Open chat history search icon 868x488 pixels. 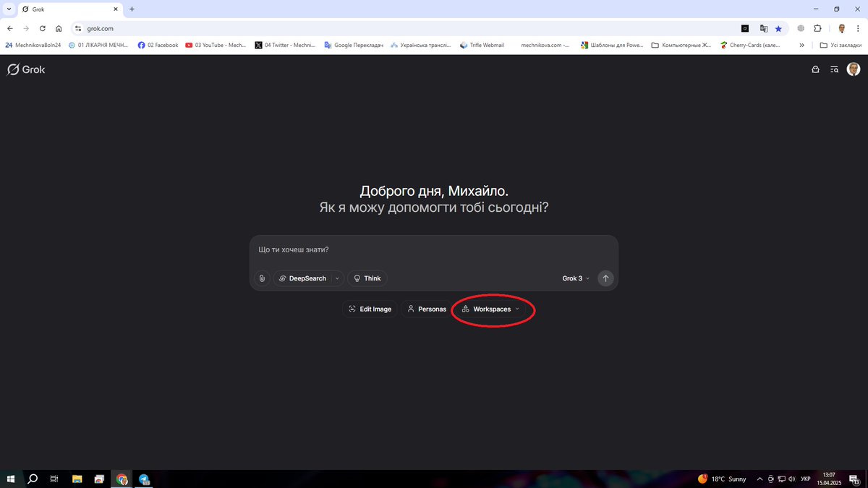point(835,69)
